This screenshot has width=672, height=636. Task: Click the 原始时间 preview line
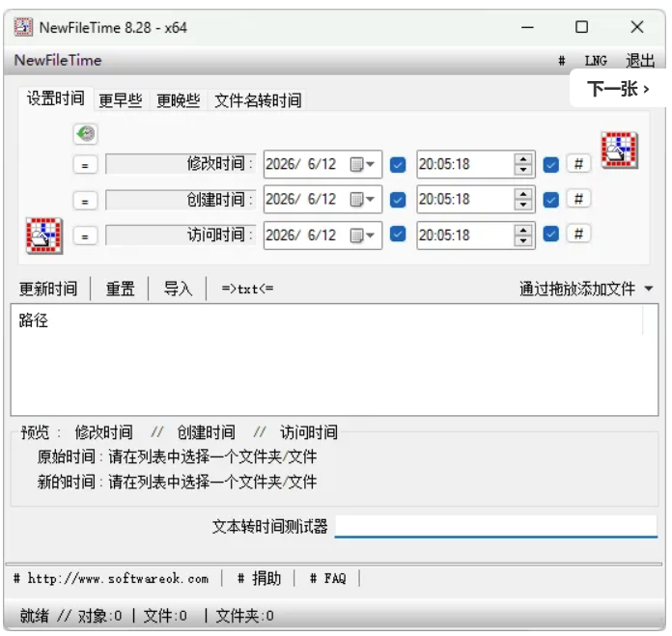point(177,456)
